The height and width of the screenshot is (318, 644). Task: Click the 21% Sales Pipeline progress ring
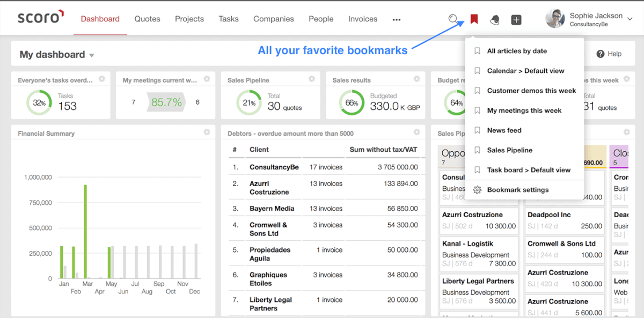click(x=249, y=103)
